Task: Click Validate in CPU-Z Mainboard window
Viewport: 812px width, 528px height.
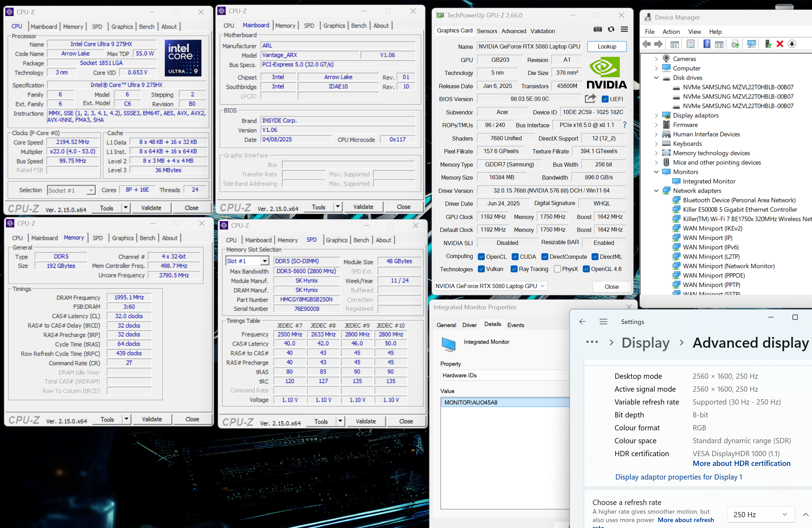Action: pos(363,207)
